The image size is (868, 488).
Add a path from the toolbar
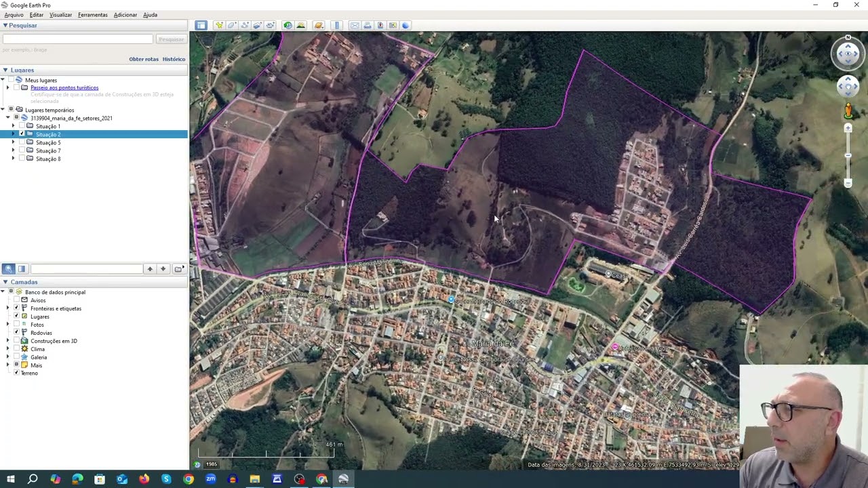coord(245,25)
